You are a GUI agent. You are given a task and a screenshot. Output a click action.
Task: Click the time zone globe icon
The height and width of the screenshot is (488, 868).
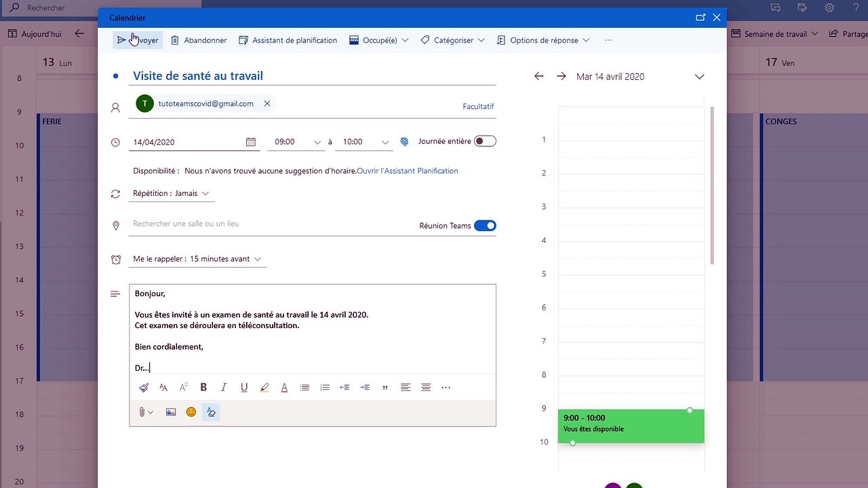pos(404,142)
